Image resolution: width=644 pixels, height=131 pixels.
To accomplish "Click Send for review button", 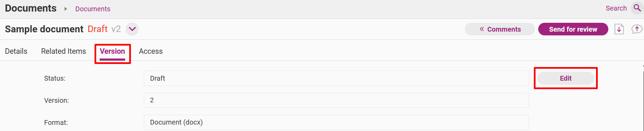I will pyautogui.click(x=573, y=29).
